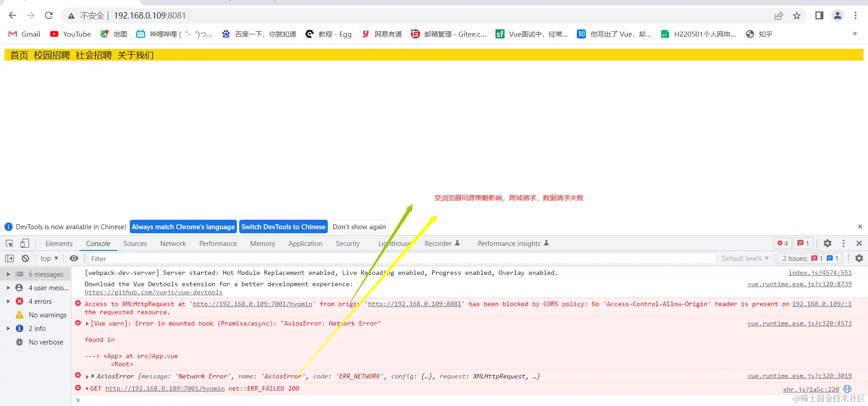This screenshot has height=406, width=868.
Task: Expand the AxiosError object details
Action: pos(93,376)
